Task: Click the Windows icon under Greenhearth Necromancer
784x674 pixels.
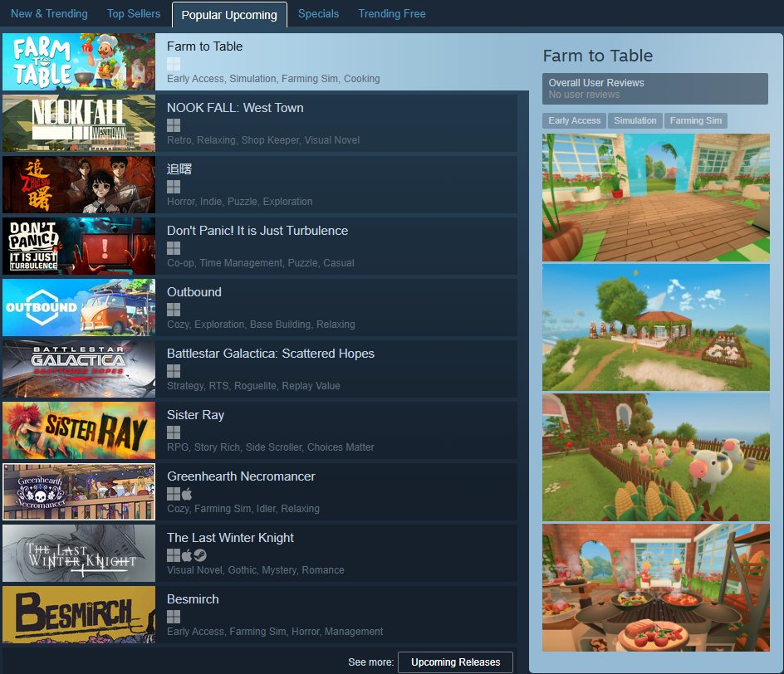Action: click(x=174, y=494)
